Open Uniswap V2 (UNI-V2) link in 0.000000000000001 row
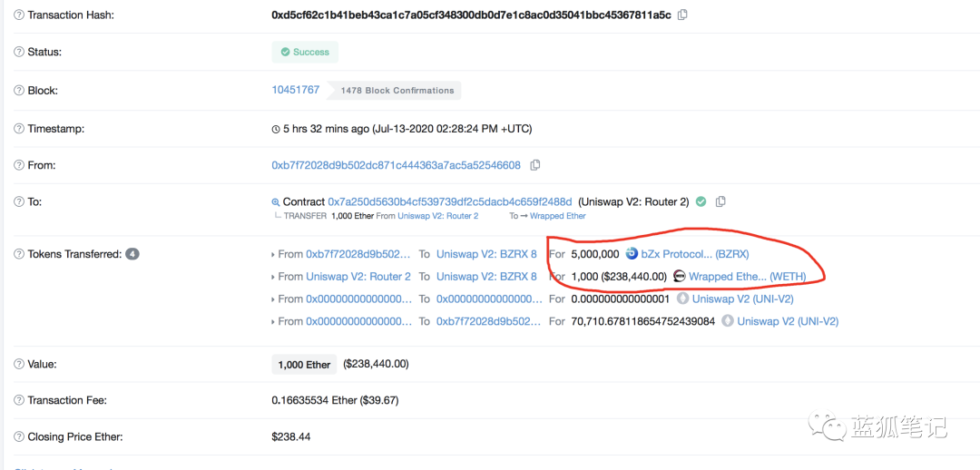This screenshot has width=980, height=470. point(743,299)
